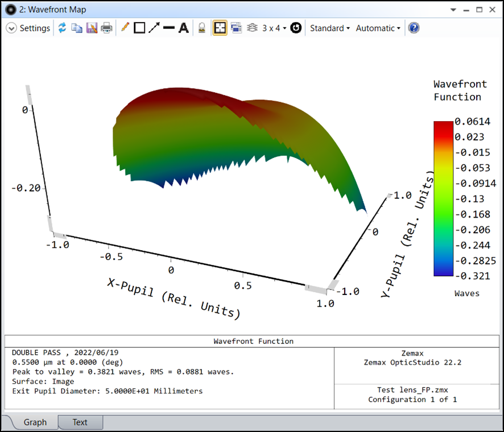
Task: Maximize the Wavefront Map window
Action: [x=479, y=10]
